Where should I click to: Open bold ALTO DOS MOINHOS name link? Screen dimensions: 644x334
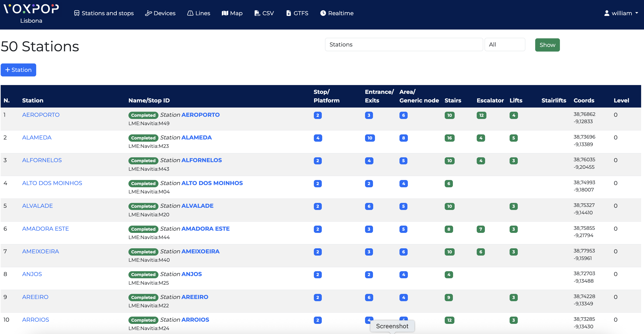212,183
